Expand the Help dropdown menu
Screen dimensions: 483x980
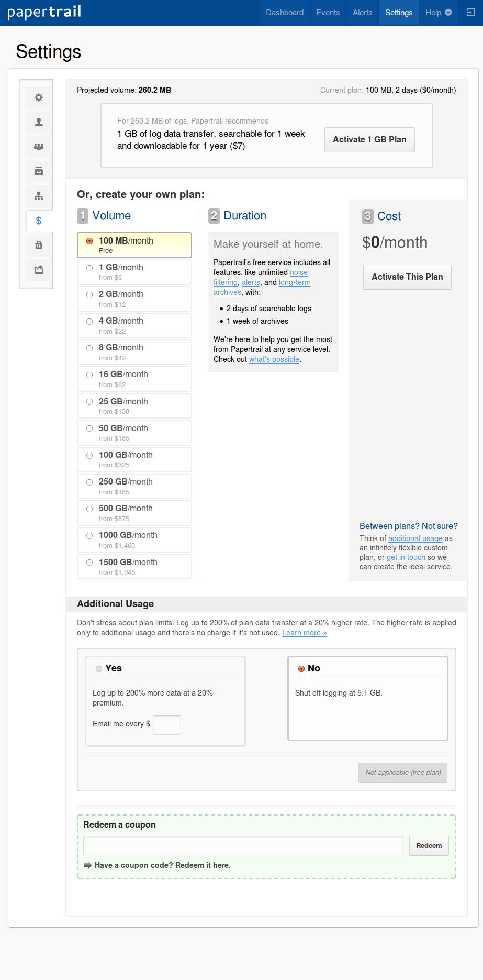pos(438,13)
